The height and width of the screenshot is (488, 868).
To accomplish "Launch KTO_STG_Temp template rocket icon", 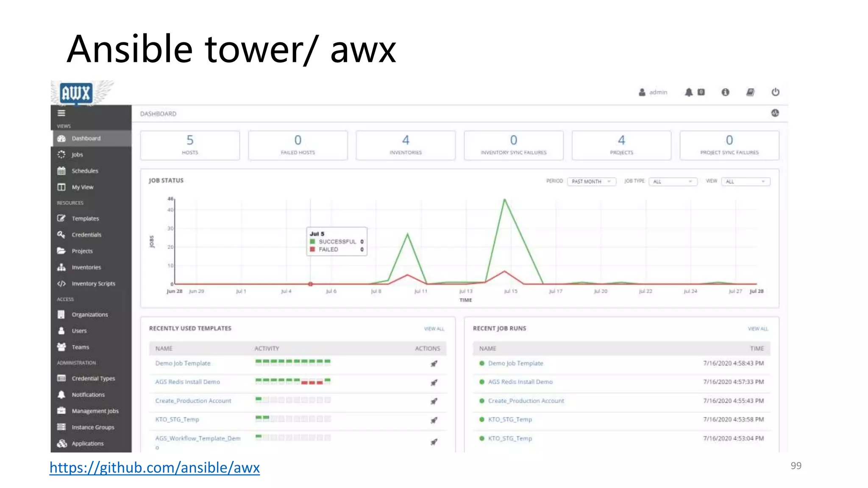I will [x=434, y=420].
